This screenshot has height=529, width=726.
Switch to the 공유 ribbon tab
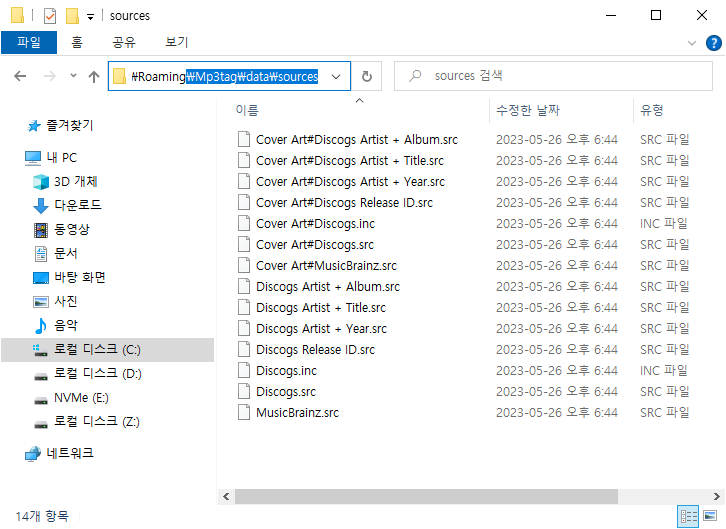coord(124,43)
